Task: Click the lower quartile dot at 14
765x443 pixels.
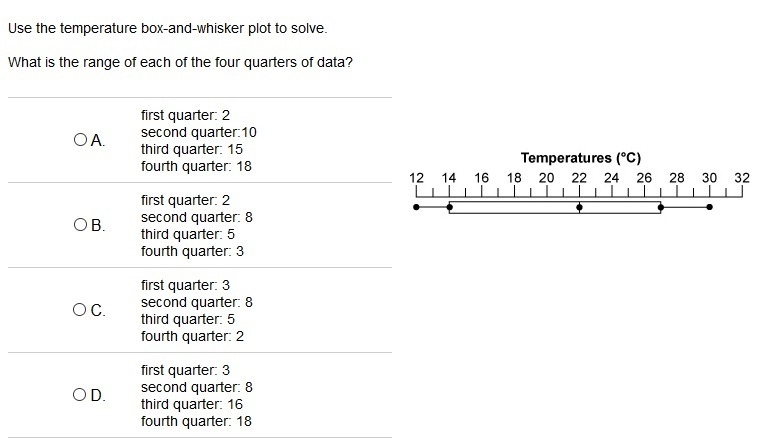Action: pos(449,207)
